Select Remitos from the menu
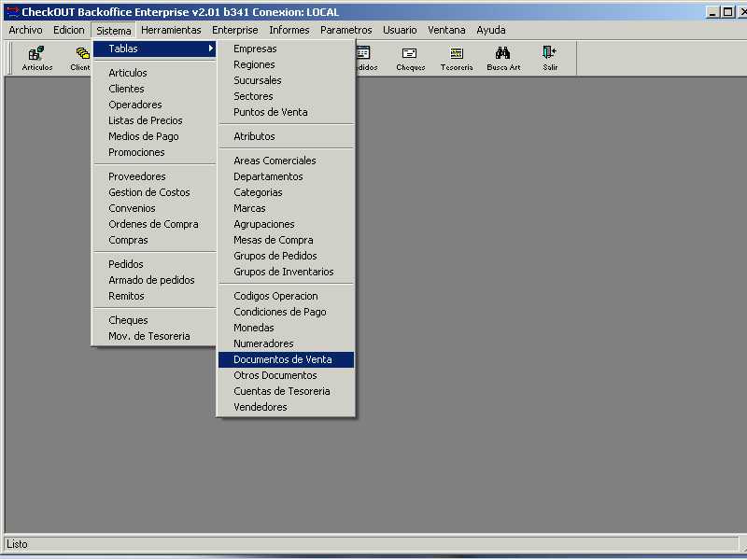The image size is (747, 560). (x=154, y=296)
